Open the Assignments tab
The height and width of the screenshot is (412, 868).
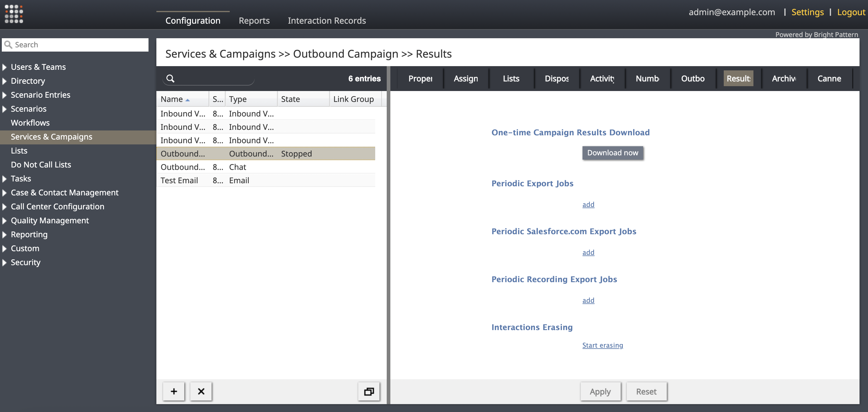[466, 79]
